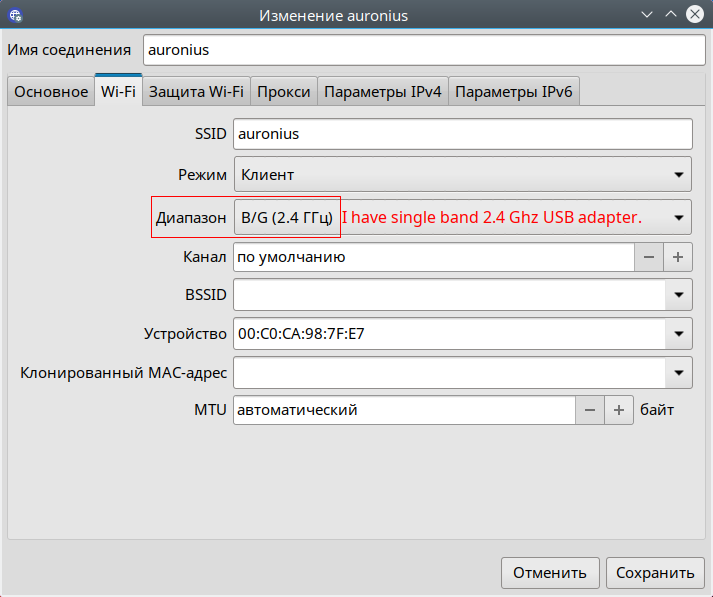The width and height of the screenshot is (713, 597).
Task: Switch to the Основное tab
Action: point(51,91)
